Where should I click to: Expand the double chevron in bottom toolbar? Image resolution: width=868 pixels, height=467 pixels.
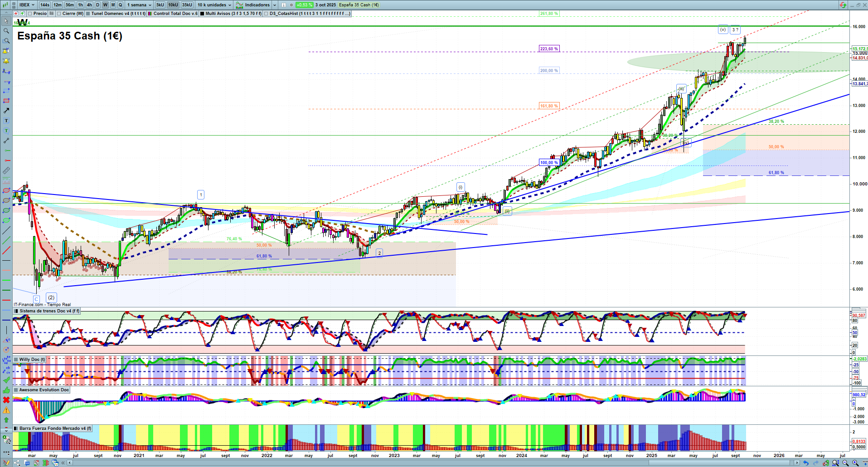tap(64, 463)
